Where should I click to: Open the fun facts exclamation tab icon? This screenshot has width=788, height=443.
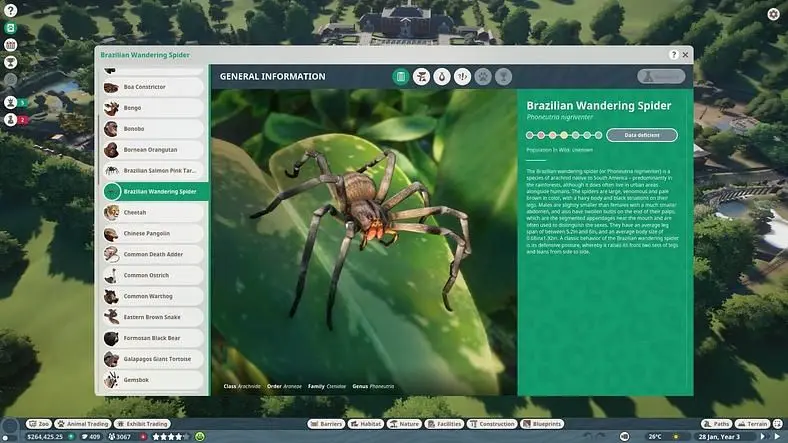[x=462, y=77]
